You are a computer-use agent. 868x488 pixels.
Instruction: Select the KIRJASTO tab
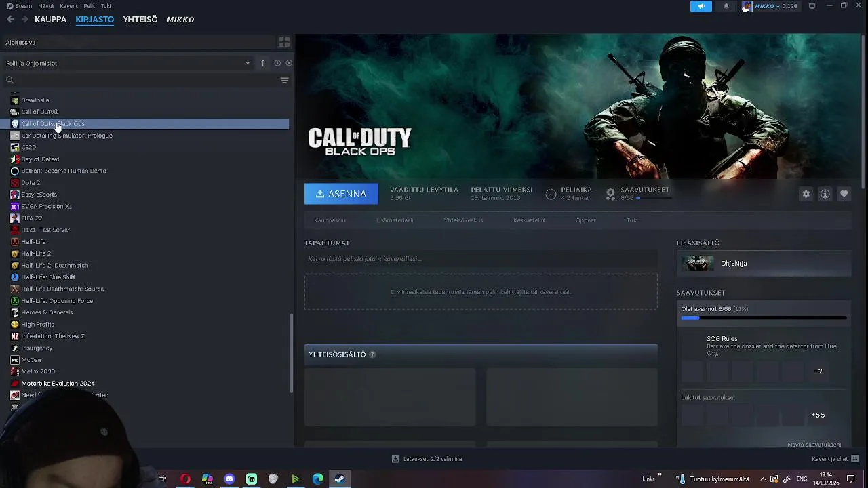[x=94, y=19]
